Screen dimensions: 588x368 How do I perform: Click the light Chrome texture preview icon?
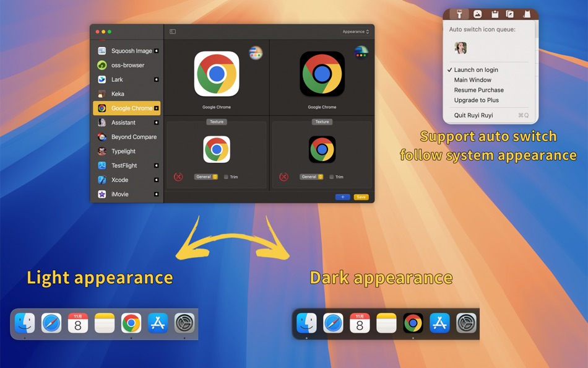coord(217,149)
